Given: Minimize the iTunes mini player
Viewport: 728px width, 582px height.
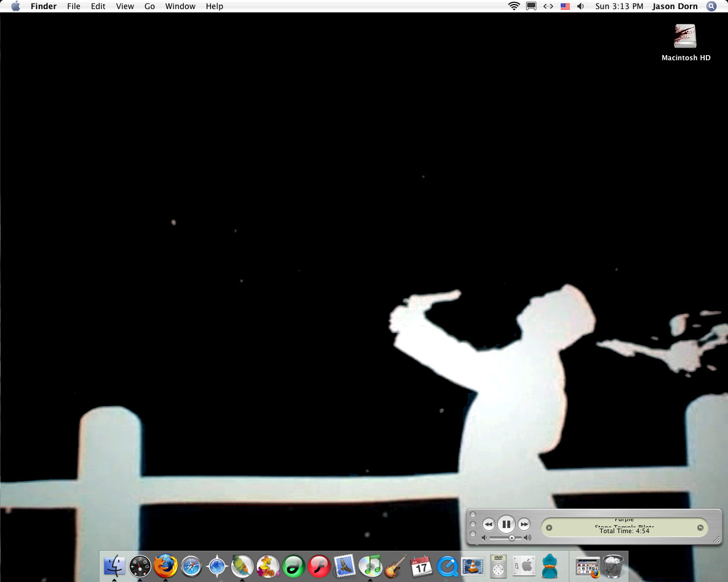Looking at the screenshot, I should point(473,525).
